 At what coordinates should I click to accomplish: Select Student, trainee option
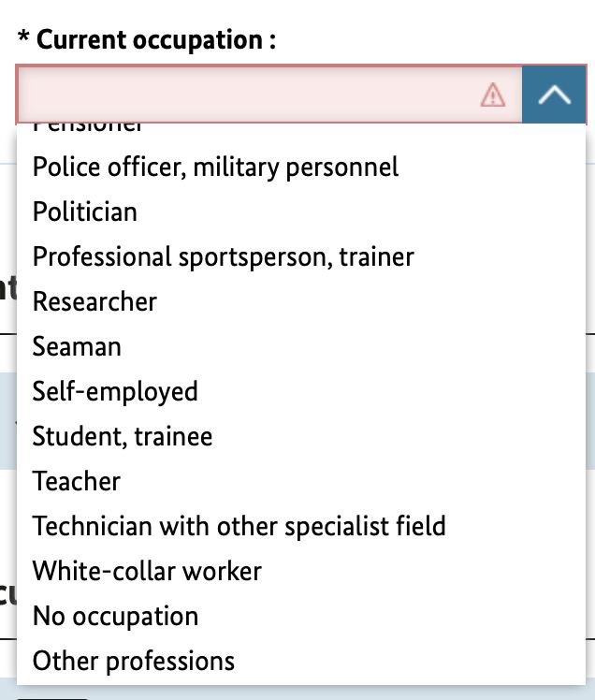tap(123, 437)
